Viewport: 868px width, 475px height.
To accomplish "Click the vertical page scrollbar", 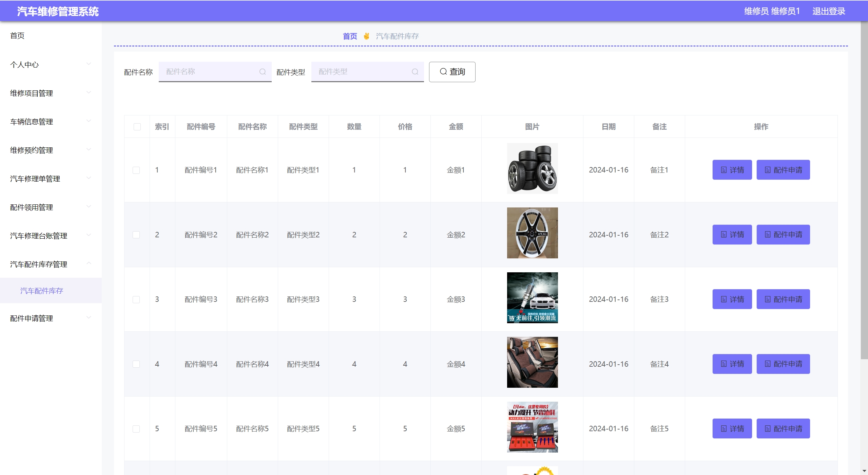I will tap(864, 190).
